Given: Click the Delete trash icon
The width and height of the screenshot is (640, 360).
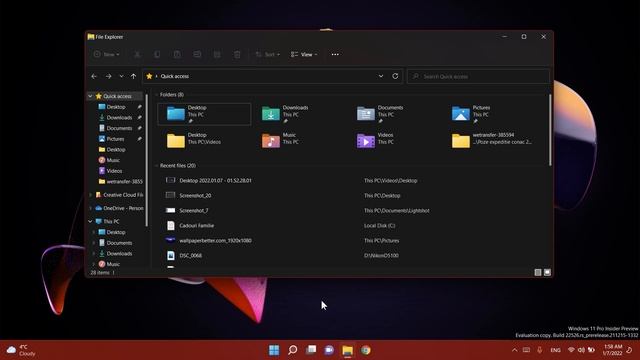Looking at the screenshot, I should click(x=237, y=54).
